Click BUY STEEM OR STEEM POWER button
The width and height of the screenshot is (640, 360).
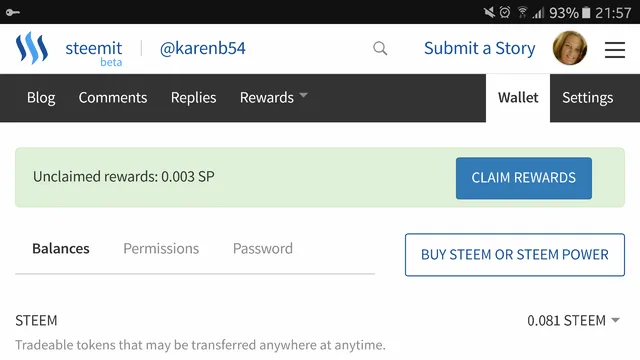click(x=515, y=255)
